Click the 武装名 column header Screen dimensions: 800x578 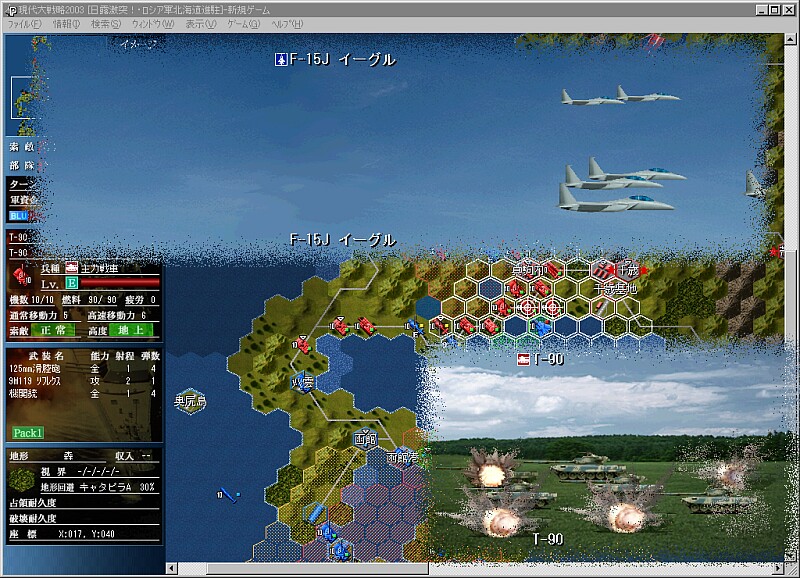[46, 356]
